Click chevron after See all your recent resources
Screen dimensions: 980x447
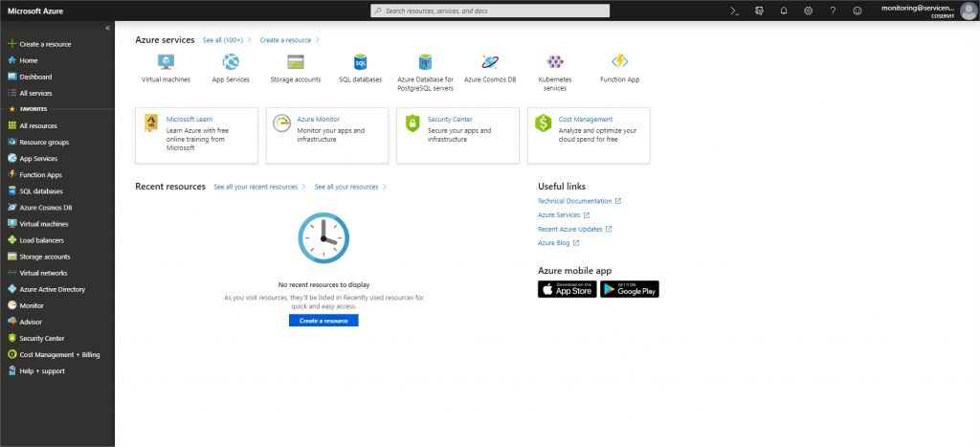coord(303,187)
